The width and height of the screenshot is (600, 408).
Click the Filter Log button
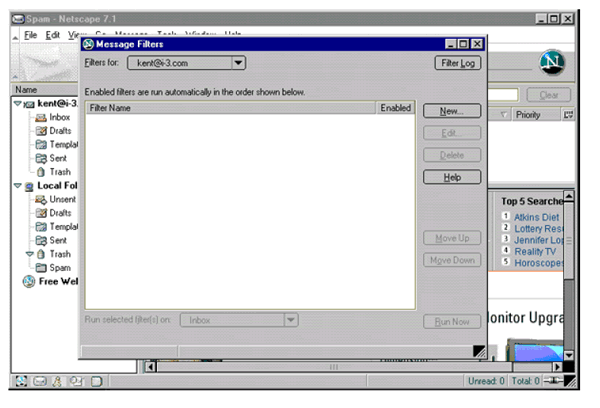(x=458, y=63)
